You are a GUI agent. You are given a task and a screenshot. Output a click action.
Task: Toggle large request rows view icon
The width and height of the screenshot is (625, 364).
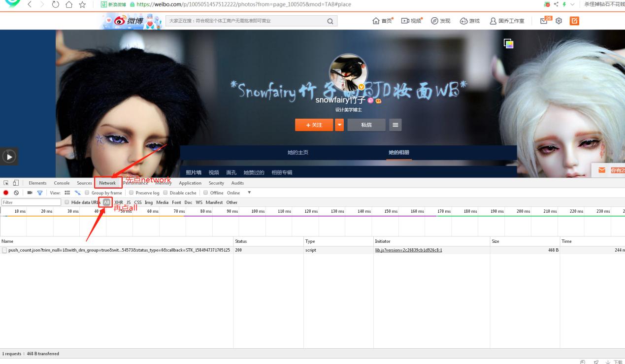(x=66, y=193)
